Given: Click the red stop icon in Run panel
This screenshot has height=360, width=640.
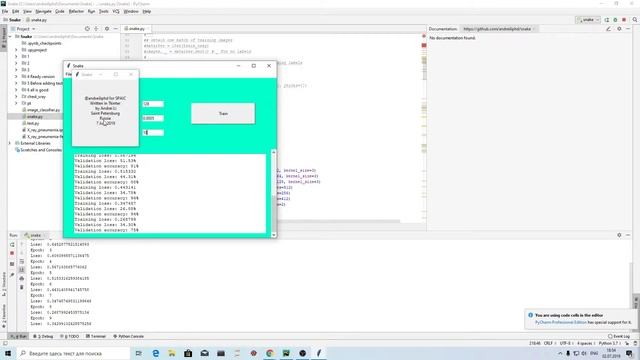Looking at the screenshot, I should pos(12,253).
